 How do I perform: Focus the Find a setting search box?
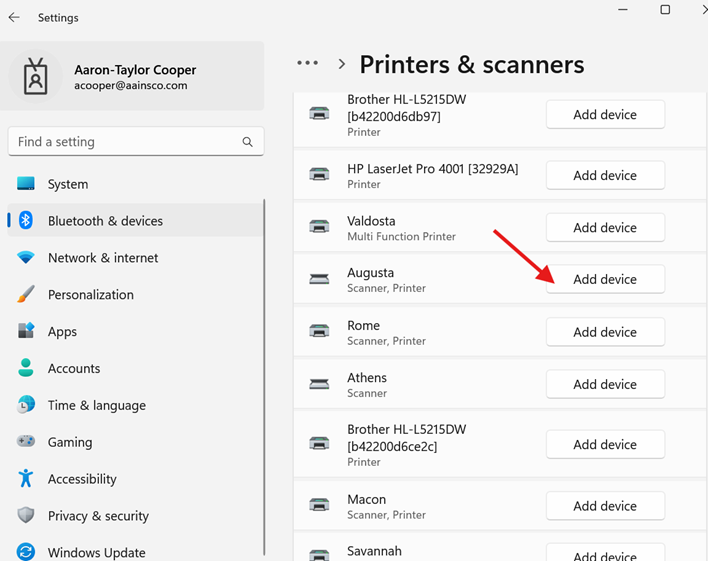pos(125,142)
